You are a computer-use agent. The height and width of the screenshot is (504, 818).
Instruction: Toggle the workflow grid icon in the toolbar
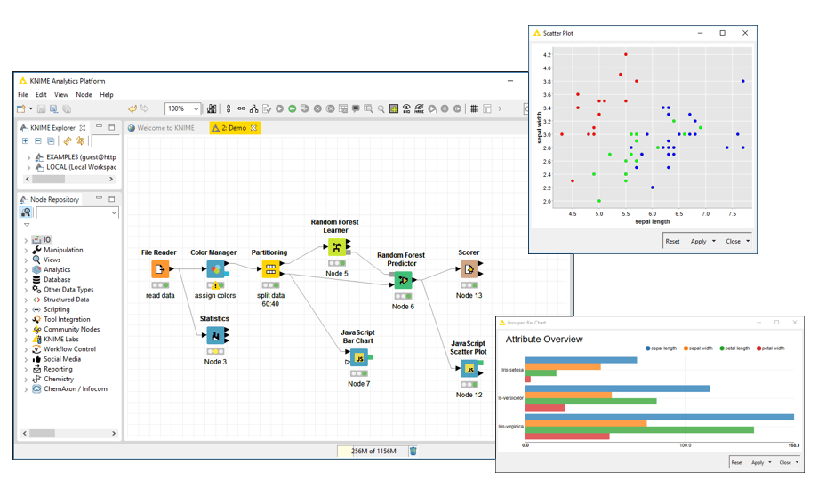coord(474,108)
